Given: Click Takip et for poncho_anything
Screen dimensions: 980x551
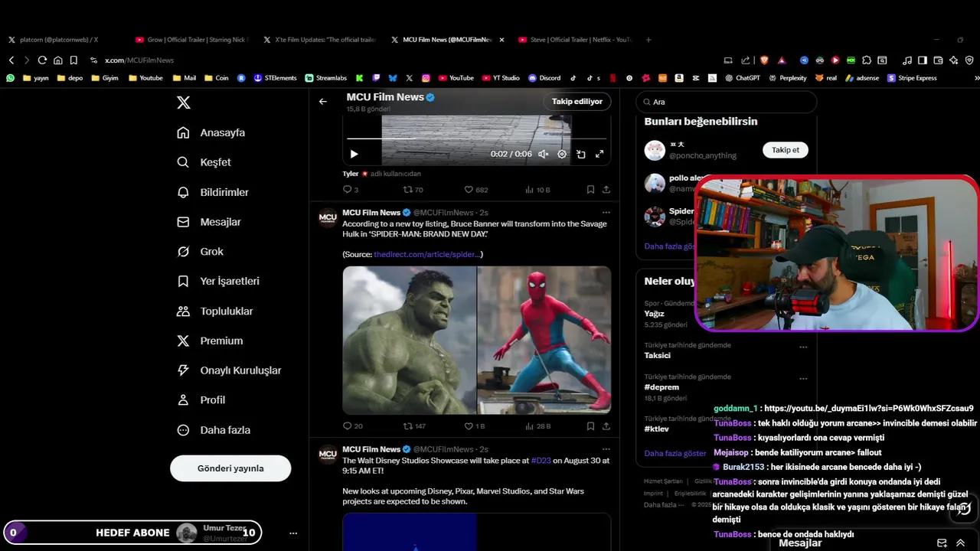Looking at the screenshot, I should 786,150.
